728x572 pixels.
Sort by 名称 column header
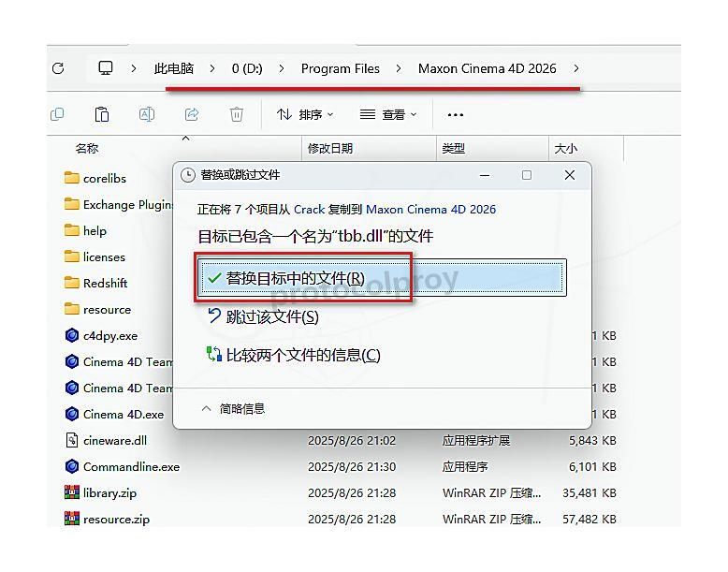tap(87, 149)
